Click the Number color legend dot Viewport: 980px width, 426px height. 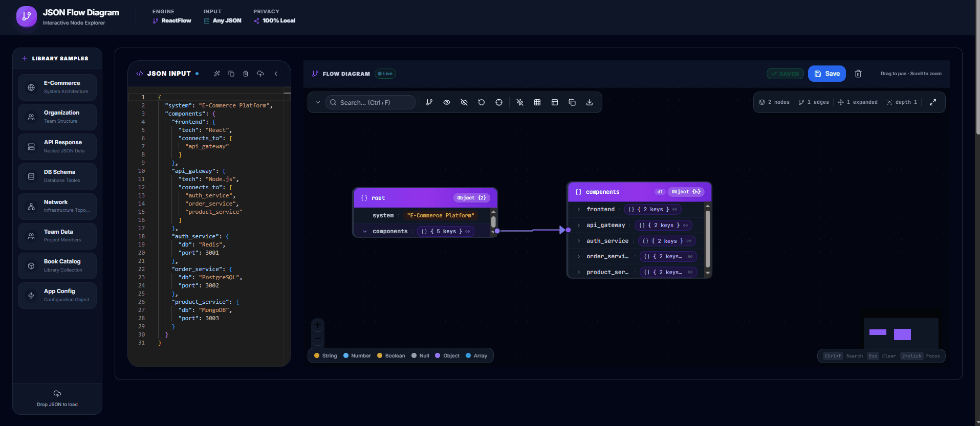tap(346, 355)
